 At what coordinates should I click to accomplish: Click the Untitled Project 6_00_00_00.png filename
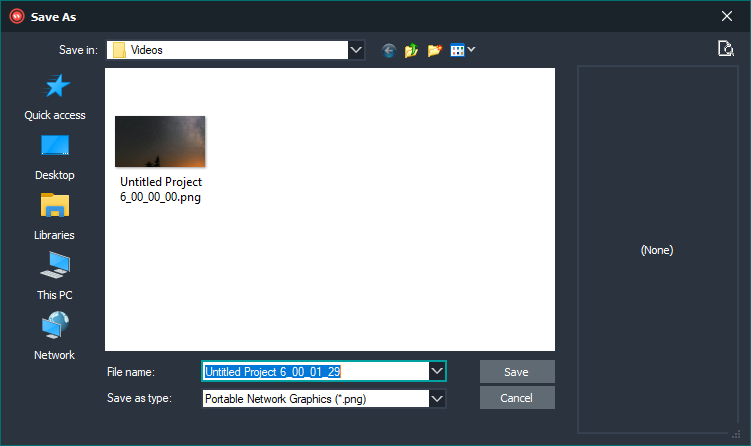tap(160, 189)
